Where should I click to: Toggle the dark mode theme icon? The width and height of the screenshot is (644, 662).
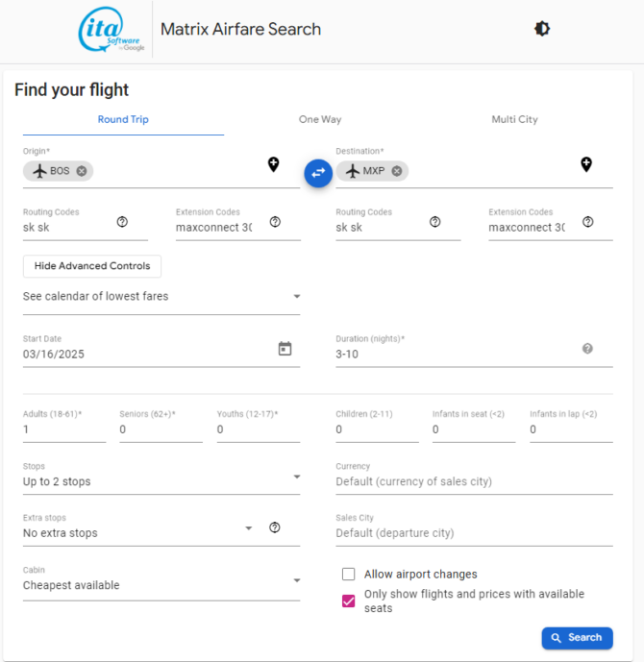(x=542, y=29)
